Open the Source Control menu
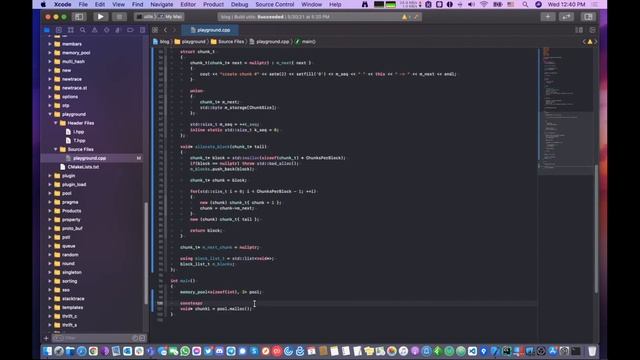 274,4
